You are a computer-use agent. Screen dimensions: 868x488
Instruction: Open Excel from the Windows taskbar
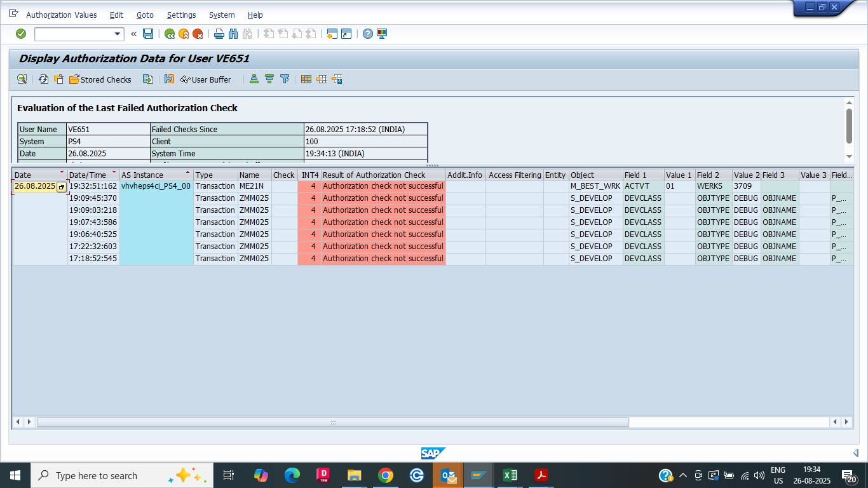click(x=510, y=475)
